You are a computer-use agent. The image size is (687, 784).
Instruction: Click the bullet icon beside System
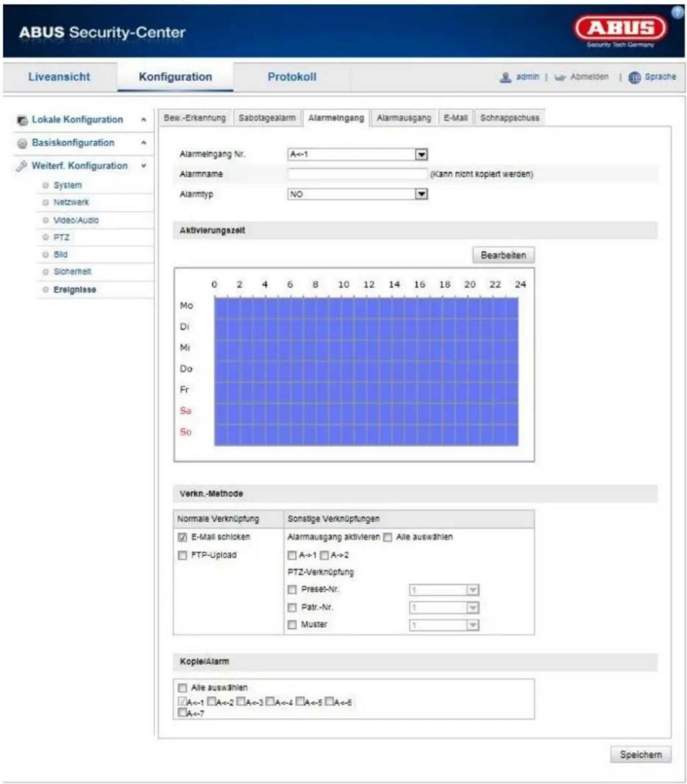click(46, 185)
